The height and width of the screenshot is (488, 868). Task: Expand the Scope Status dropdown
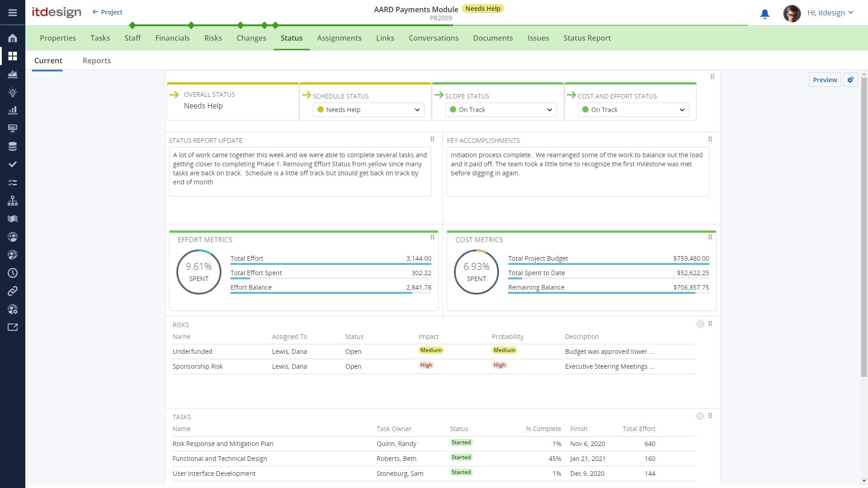pos(501,110)
